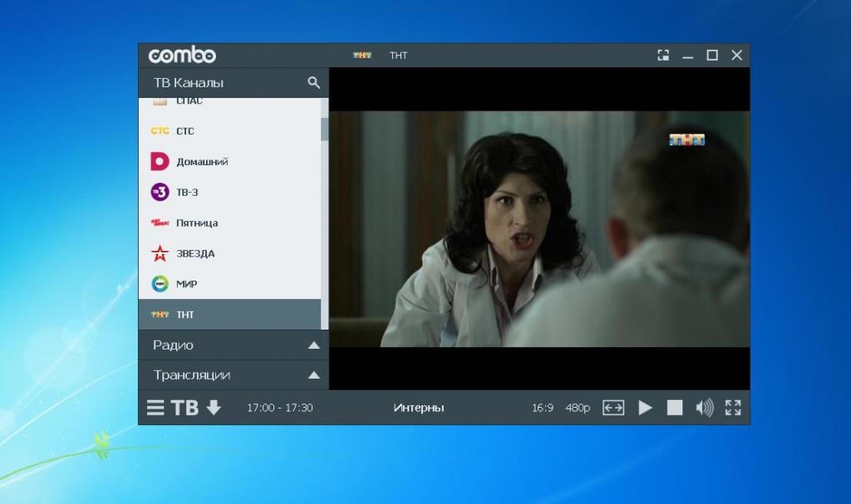Click the ТНТ title text in header
This screenshot has height=504, width=851.
(x=398, y=56)
